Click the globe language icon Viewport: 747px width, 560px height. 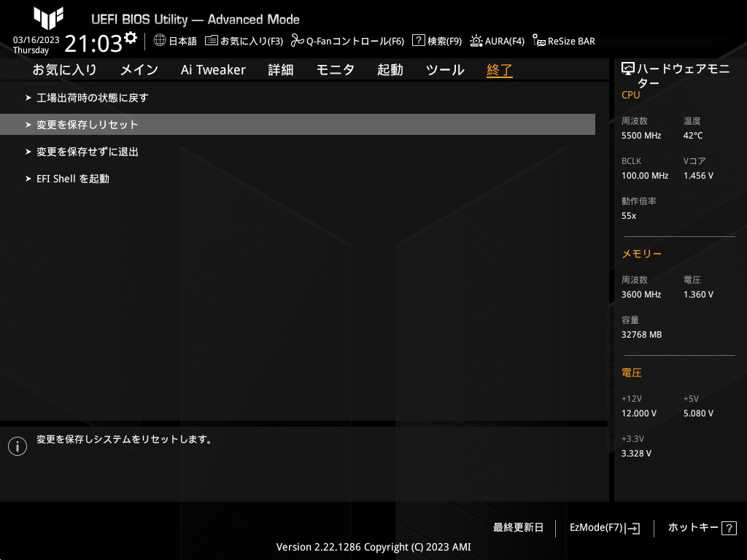pos(160,41)
